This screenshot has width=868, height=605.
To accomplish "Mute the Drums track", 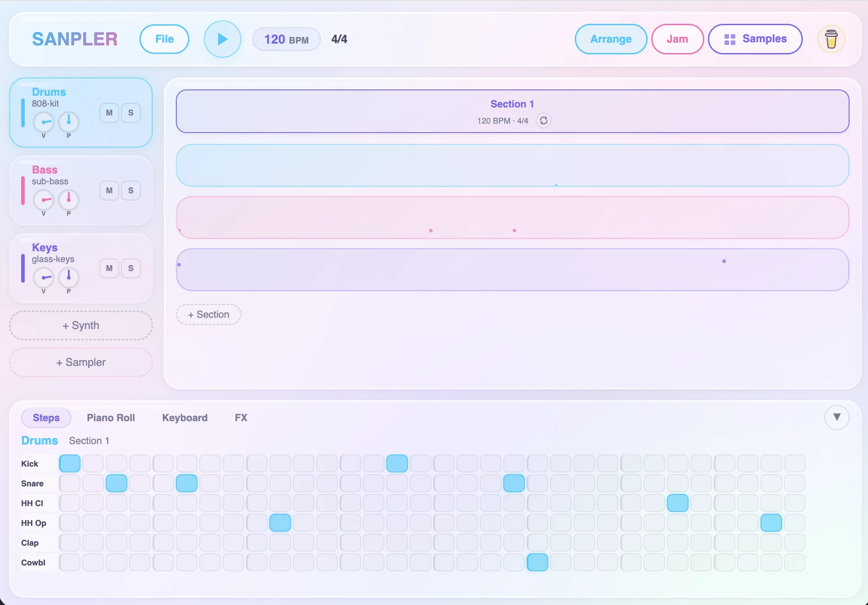I will point(109,113).
